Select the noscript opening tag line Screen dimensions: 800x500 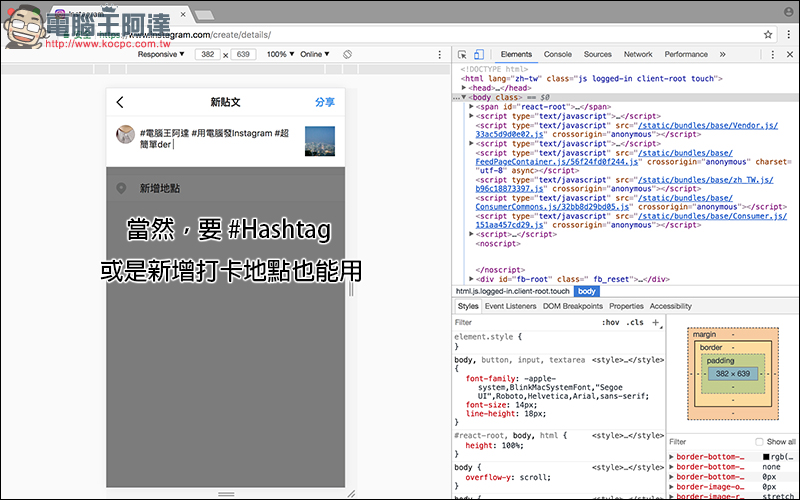[498, 243]
